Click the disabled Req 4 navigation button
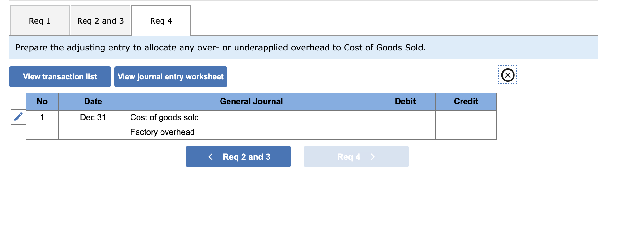The image size is (644, 232). 356,157
